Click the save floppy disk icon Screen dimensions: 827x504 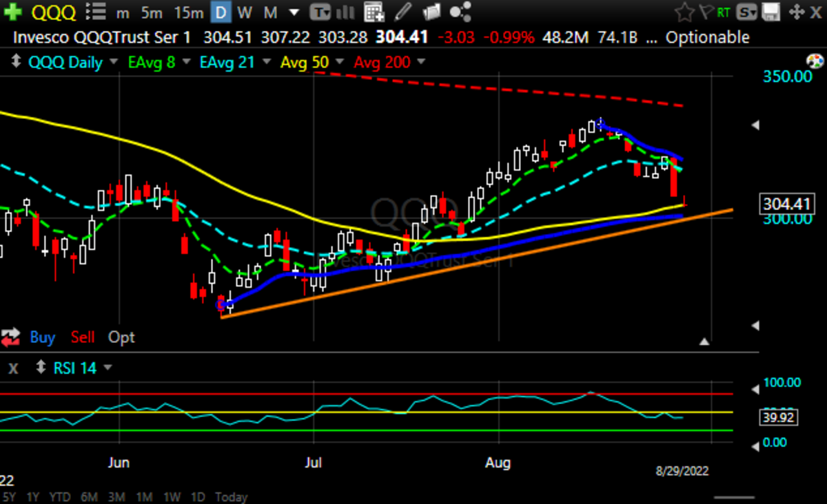click(771, 12)
